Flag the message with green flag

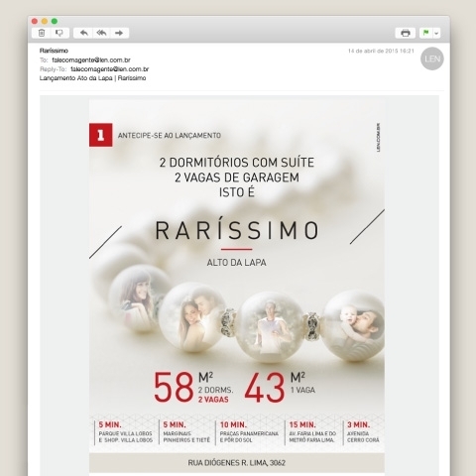[x=426, y=33]
